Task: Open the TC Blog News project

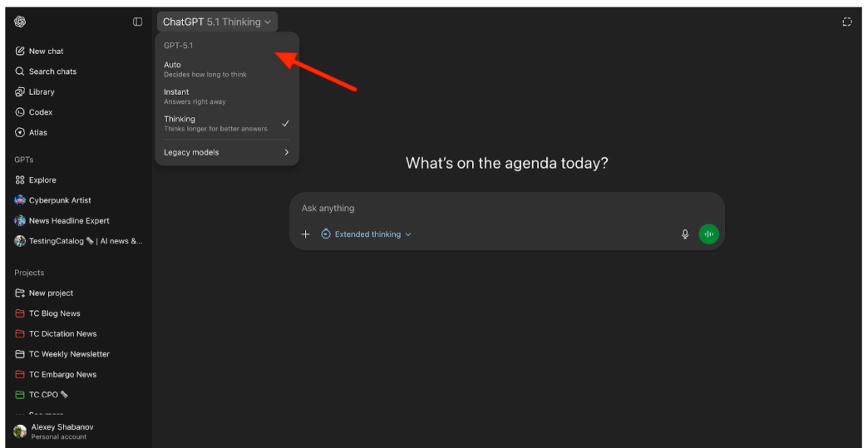Action: 77,313
